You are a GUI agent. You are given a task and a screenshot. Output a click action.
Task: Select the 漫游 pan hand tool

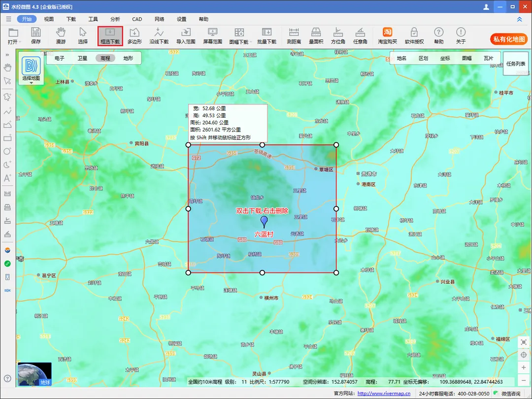click(61, 35)
